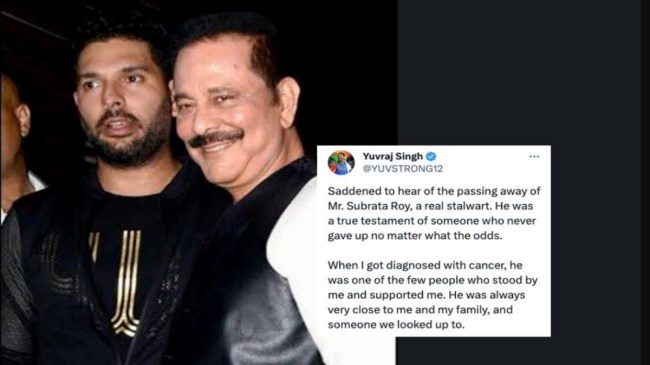
Task: Click the phrase "very close to me"
Action: [x=370, y=310]
